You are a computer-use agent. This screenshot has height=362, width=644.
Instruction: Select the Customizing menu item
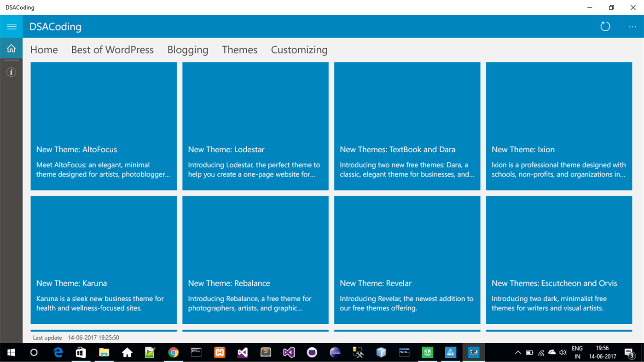click(299, 50)
